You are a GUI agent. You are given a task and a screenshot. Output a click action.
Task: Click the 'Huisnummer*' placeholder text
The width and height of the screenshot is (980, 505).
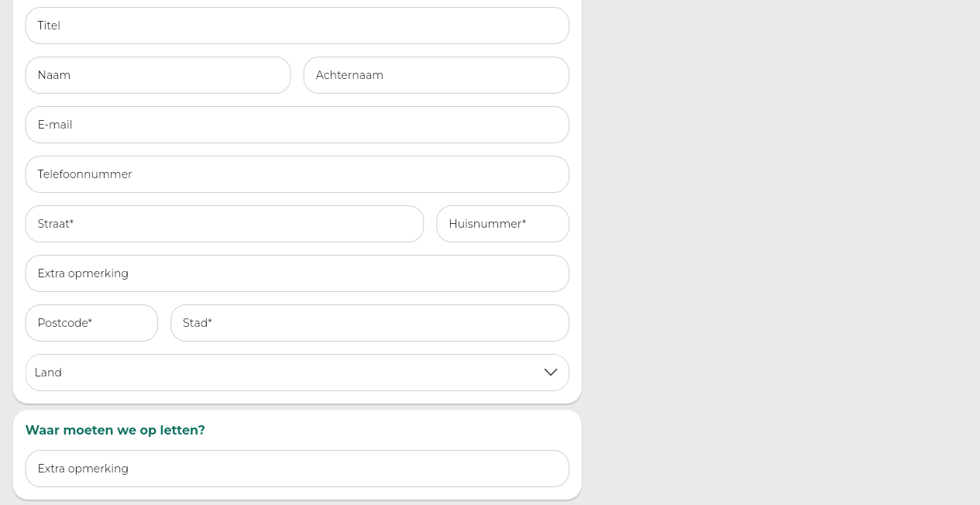tap(487, 224)
